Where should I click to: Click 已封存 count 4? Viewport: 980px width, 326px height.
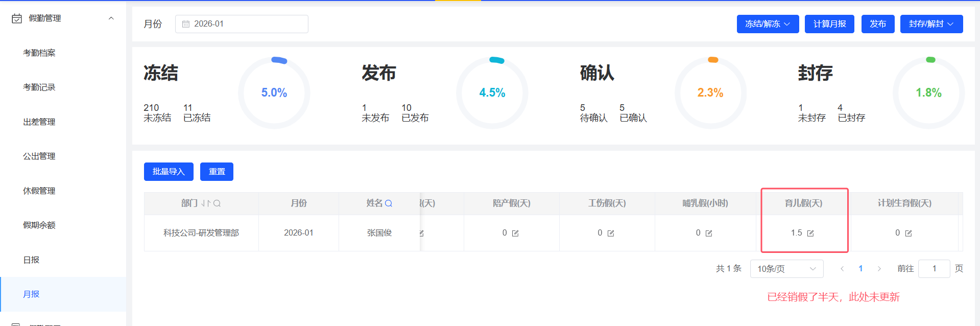[840, 108]
